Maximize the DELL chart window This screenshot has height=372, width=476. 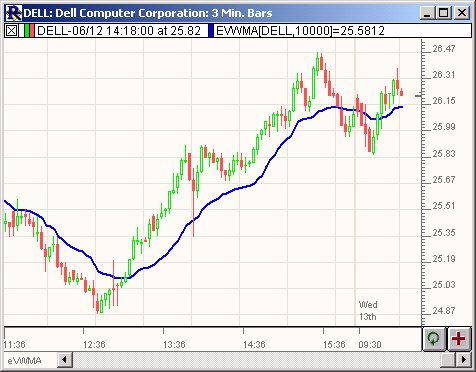(x=444, y=13)
